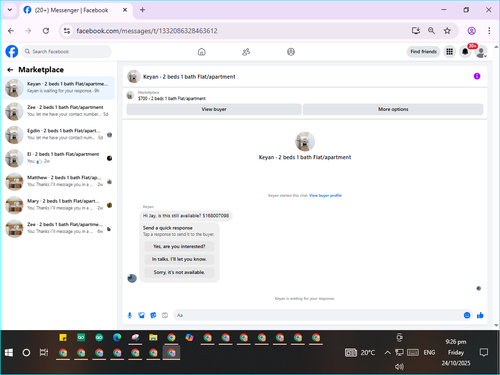Screen dimensions: 500x375
Task: Click the 9:26 pm taskbar clock
Action: click(x=456, y=352)
